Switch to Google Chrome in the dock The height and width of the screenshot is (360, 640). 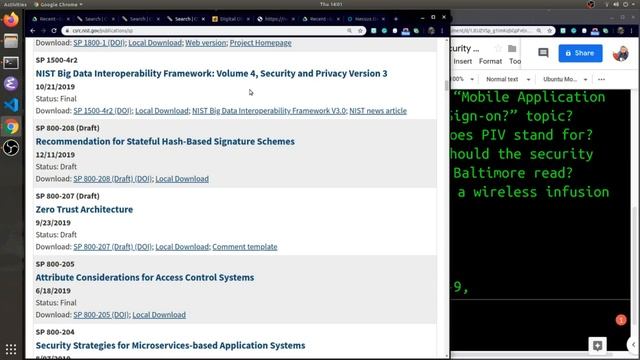11,127
